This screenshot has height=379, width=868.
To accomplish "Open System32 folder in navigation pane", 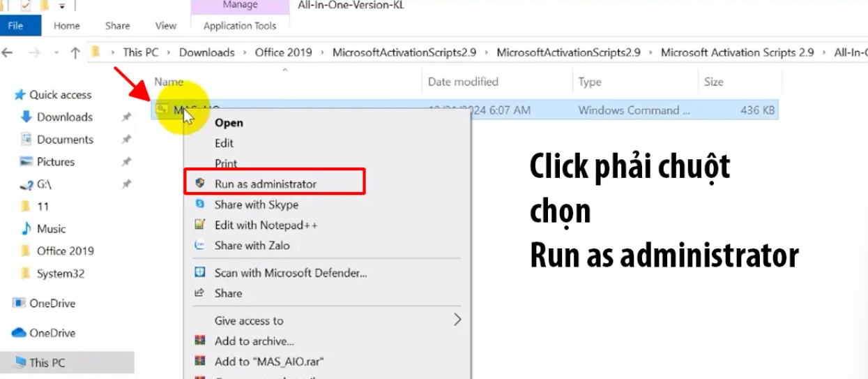I will point(60,274).
